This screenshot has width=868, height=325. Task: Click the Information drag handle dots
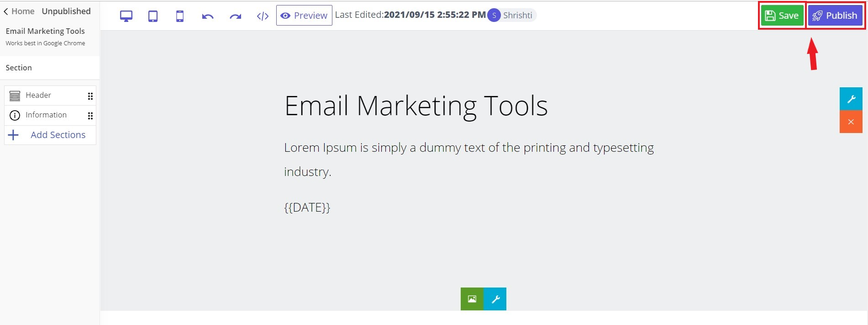pos(90,116)
